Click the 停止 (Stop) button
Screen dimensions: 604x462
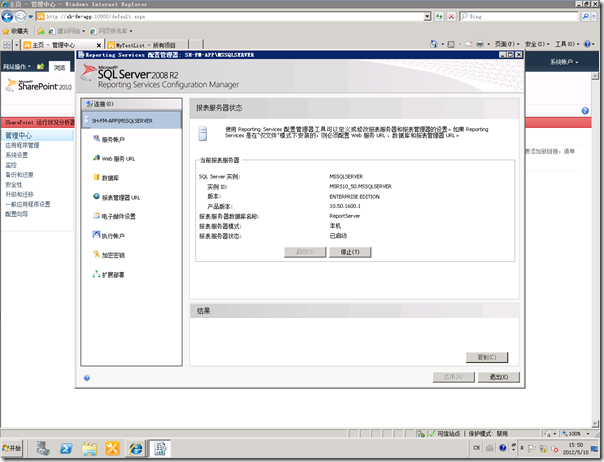(350, 252)
